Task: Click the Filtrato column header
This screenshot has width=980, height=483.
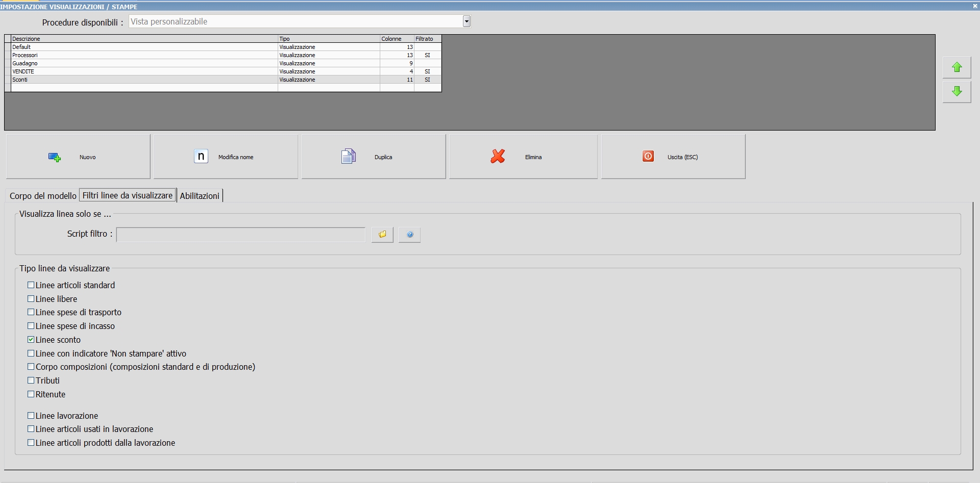Action: click(427, 39)
